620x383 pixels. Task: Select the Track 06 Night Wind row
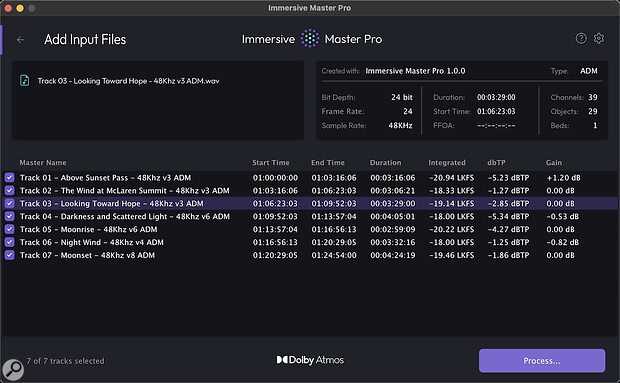tap(310, 242)
